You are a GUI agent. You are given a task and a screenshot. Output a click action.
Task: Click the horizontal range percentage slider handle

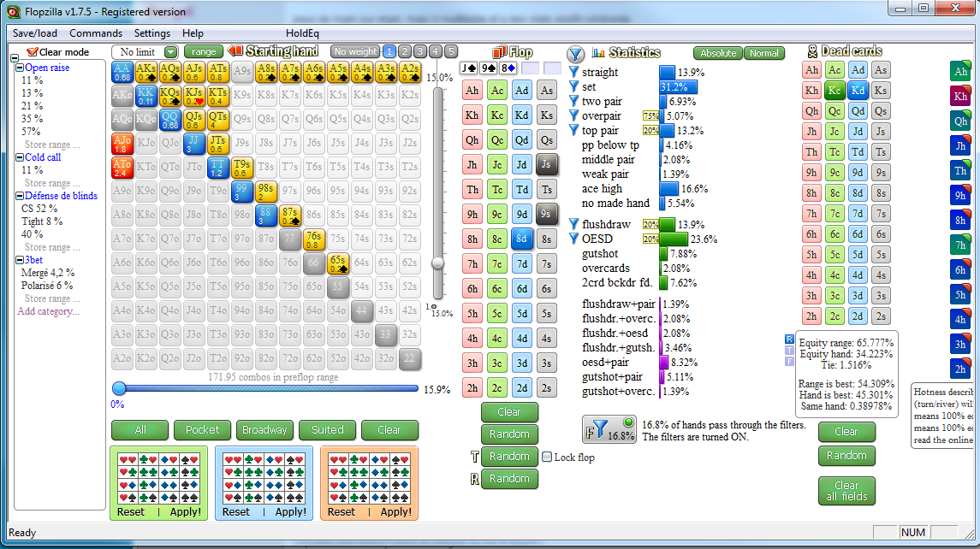[x=119, y=388]
